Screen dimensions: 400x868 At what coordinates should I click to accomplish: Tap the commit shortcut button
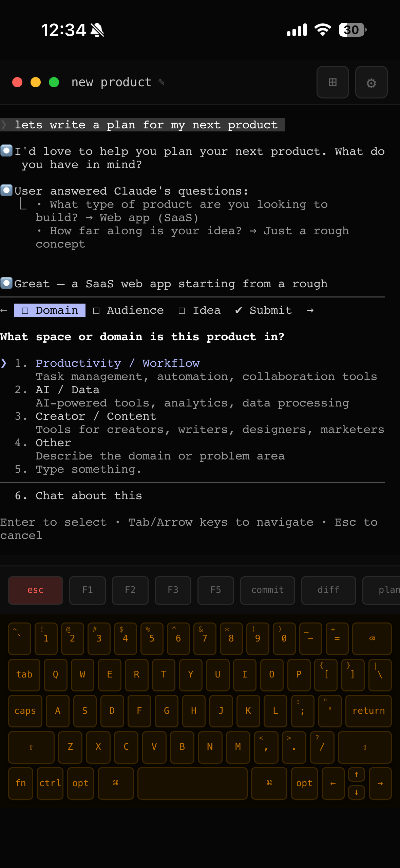(267, 590)
